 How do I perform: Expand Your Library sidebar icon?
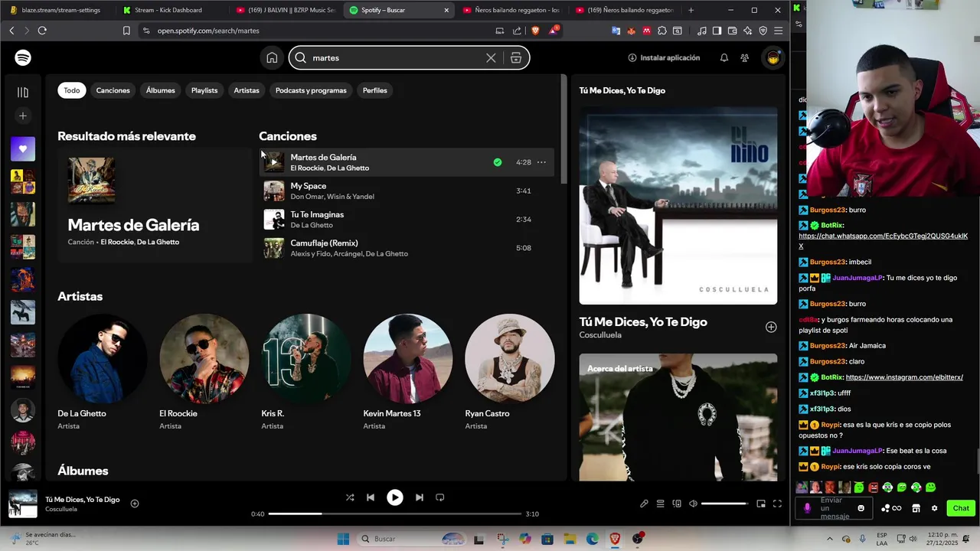click(23, 92)
